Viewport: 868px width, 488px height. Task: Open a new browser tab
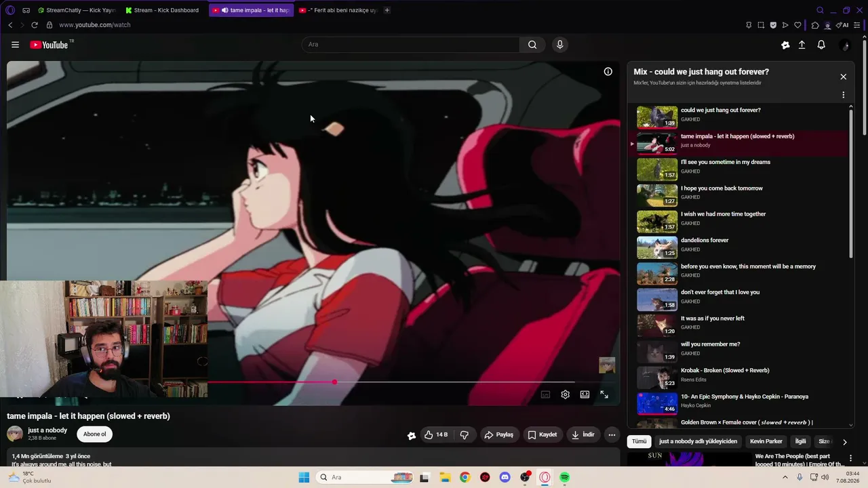pos(387,10)
